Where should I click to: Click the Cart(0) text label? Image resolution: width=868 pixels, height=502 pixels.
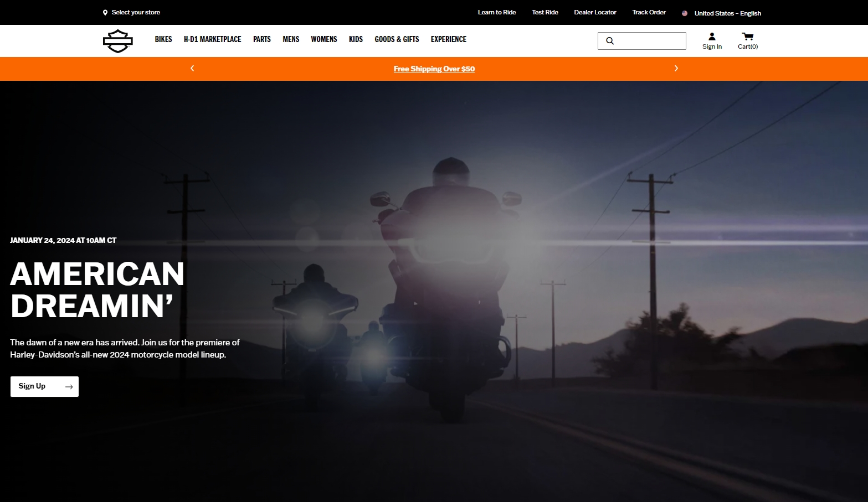748,46
